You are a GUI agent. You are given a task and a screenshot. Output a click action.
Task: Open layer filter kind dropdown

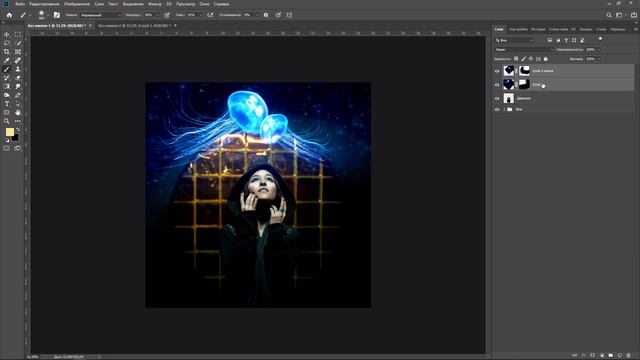(x=514, y=40)
